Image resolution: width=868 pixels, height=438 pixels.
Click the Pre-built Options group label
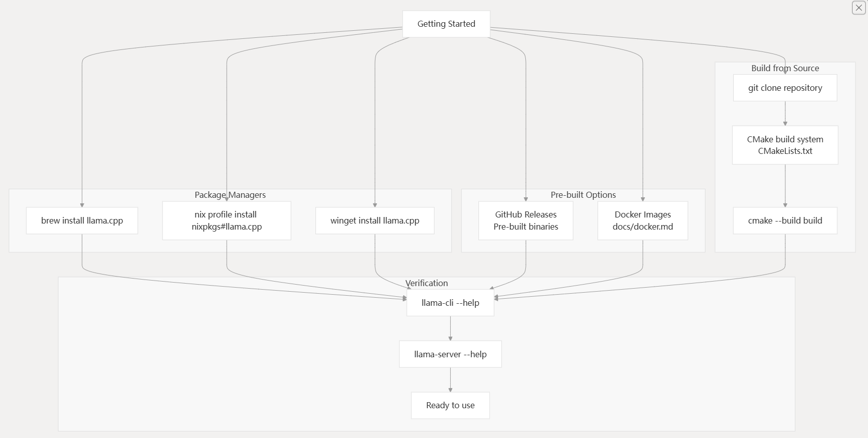point(583,195)
